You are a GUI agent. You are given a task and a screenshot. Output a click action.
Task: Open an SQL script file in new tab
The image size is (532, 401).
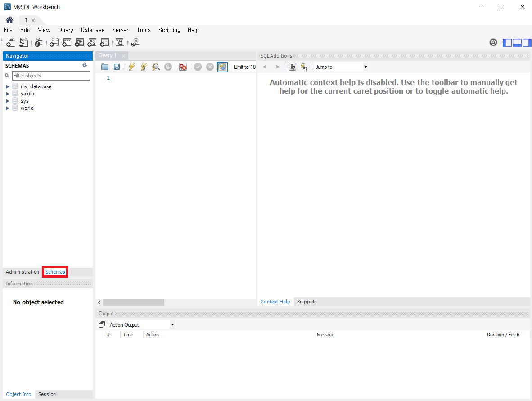pos(23,42)
